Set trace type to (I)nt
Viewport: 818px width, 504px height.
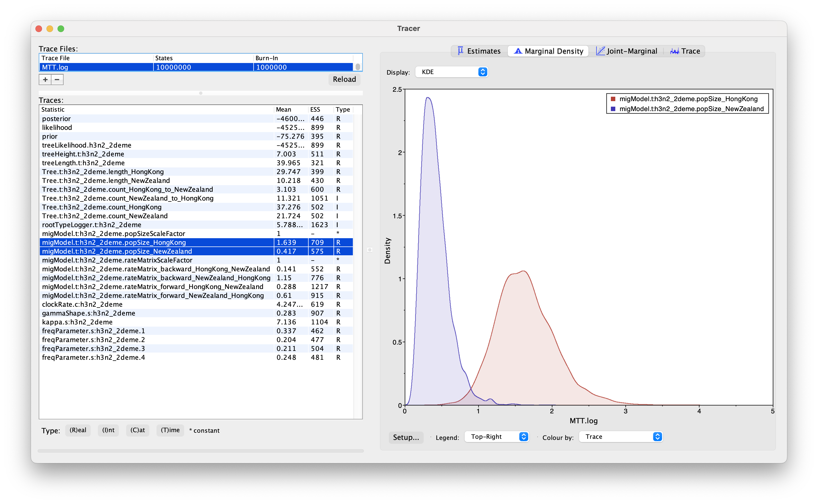[x=108, y=430]
